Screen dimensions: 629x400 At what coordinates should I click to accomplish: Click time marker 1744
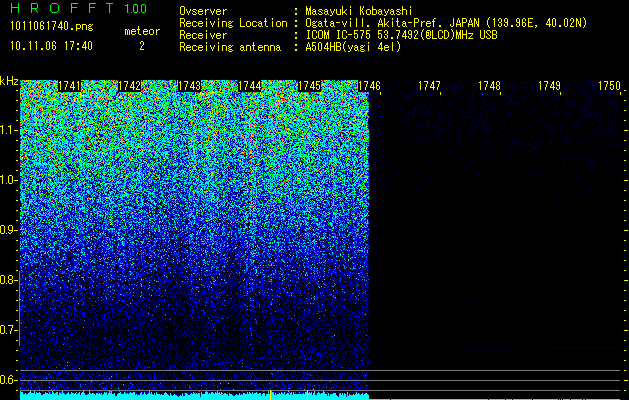(250, 86)
